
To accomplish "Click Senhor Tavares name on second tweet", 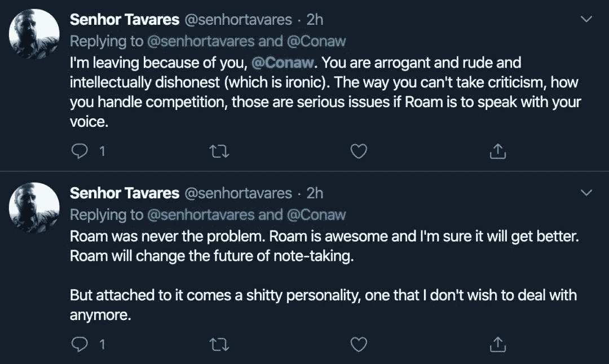I will [x=125, y=193].
